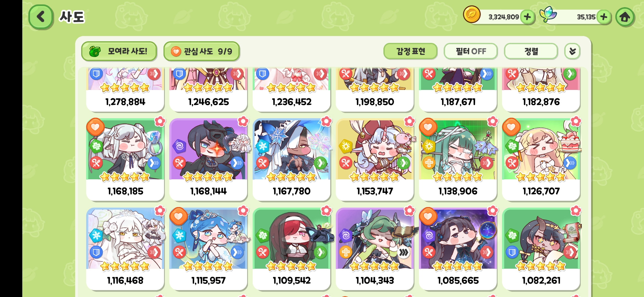
Task: Add crystal gems with the plus button
Action: [x=604, y=17]
